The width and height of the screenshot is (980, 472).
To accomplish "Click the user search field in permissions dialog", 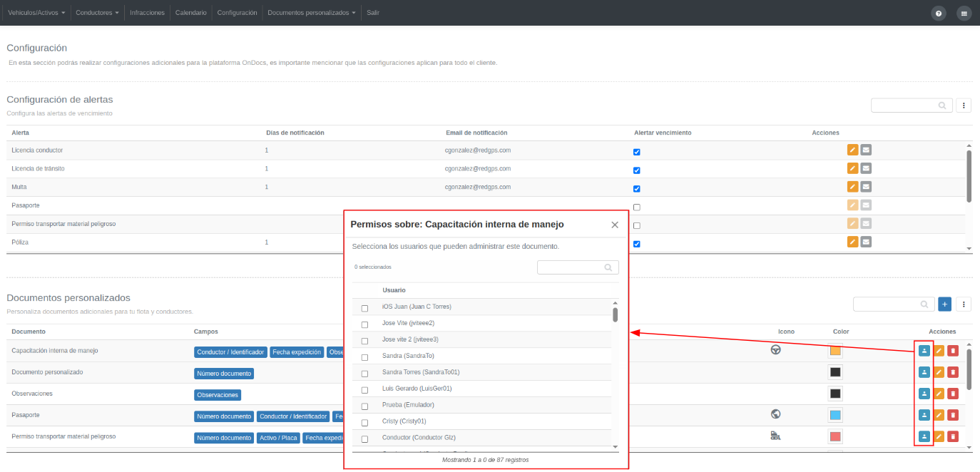I will 578,267.
